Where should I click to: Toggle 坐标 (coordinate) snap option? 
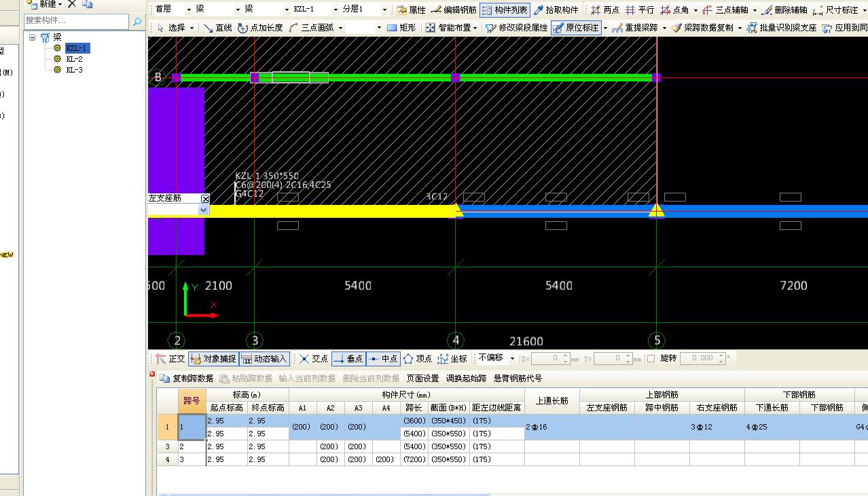452,359
